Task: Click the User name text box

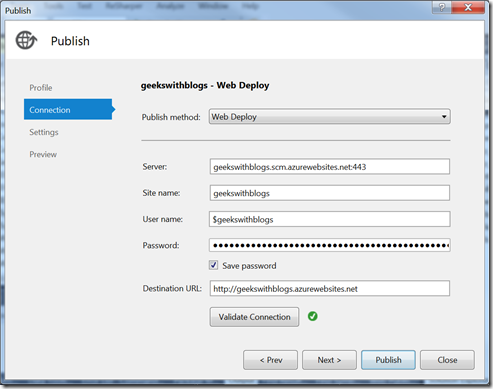Action: point(330,219)
